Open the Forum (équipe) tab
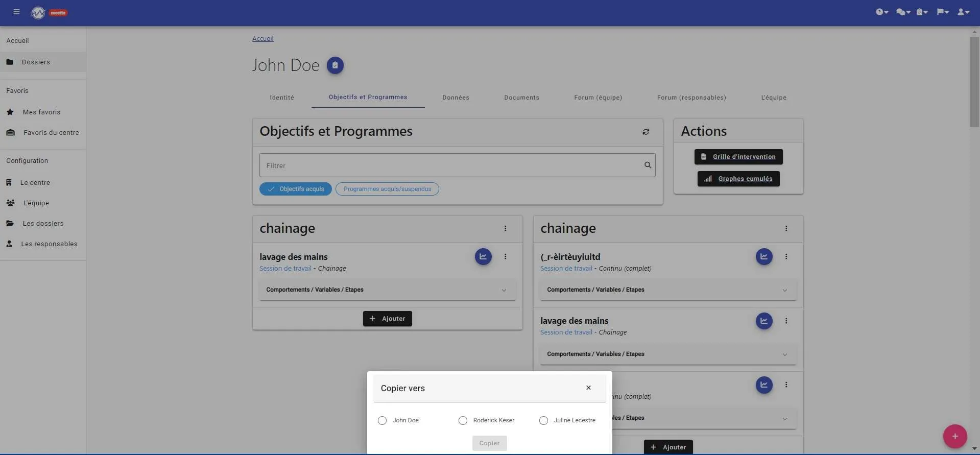The width and height of the screenshot is (980, 455). coord(598,98)
